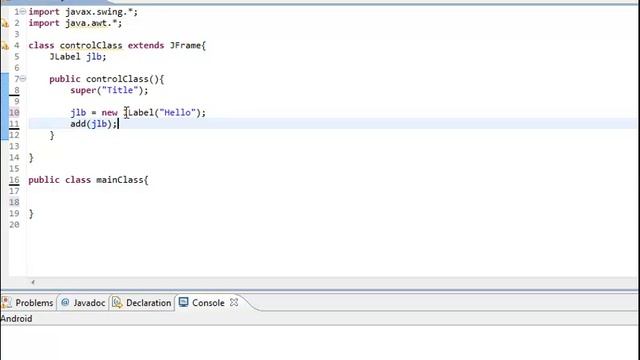
Task: Click 'import java.awt.*;' on line 2
Action: 75,23
